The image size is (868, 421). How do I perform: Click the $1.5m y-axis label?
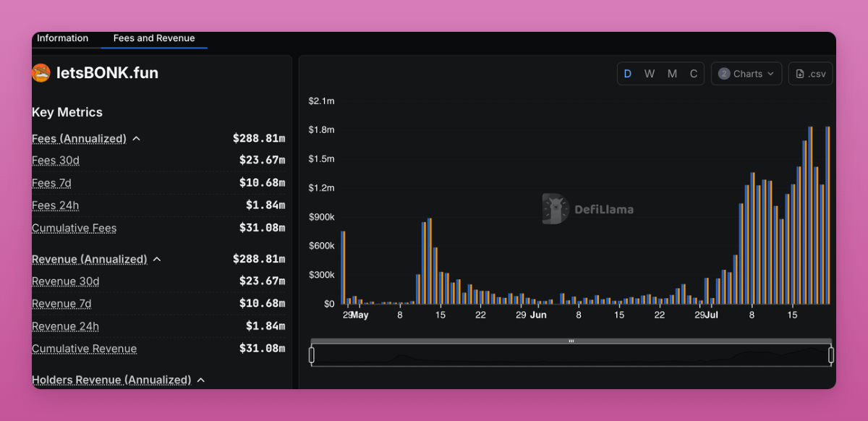(x=321, y=158)
